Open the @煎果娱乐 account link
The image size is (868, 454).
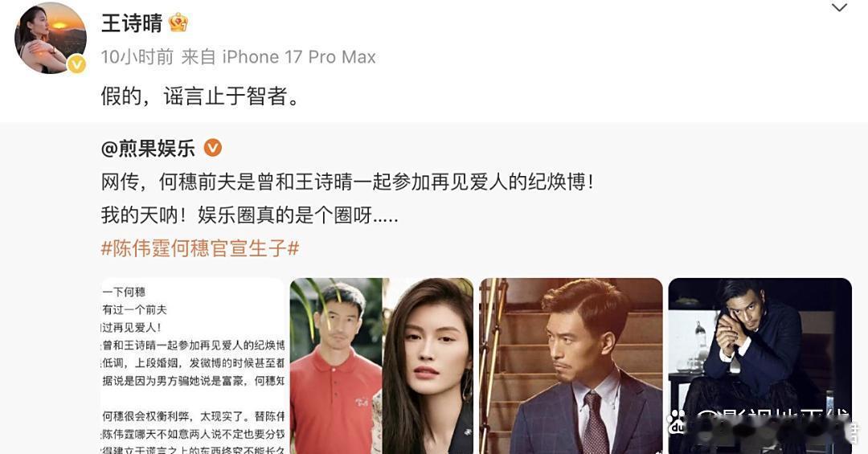click(x=148, y=149)
